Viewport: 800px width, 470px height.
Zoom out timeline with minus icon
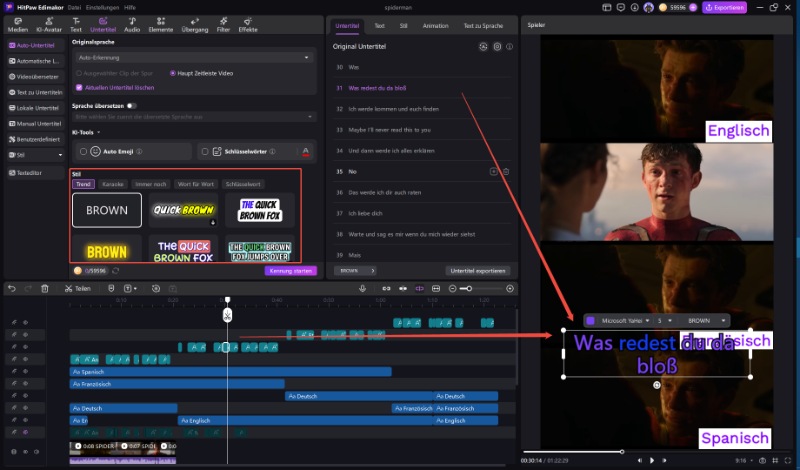coord(452,288)
